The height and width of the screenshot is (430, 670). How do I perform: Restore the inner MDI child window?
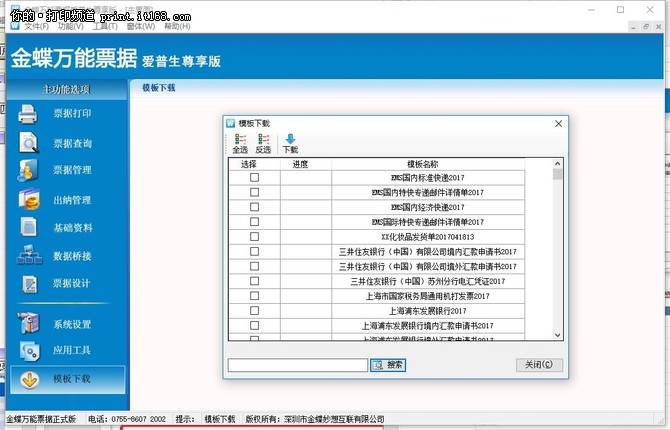click(646, 27)
